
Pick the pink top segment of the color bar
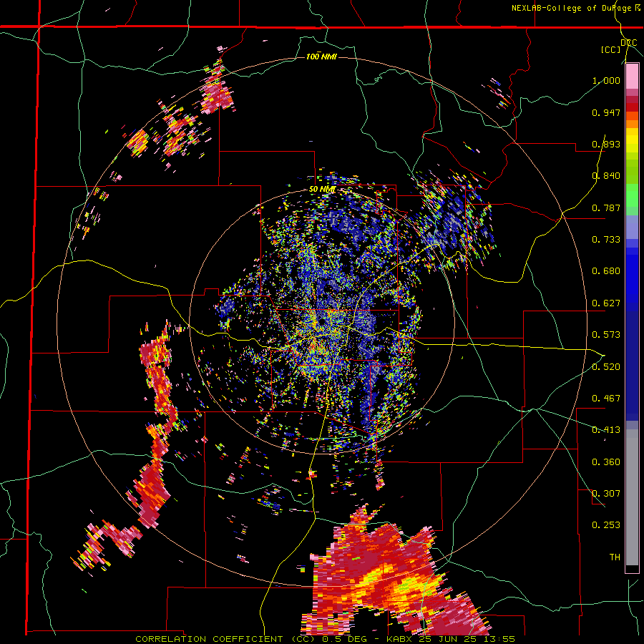(632, 76)
